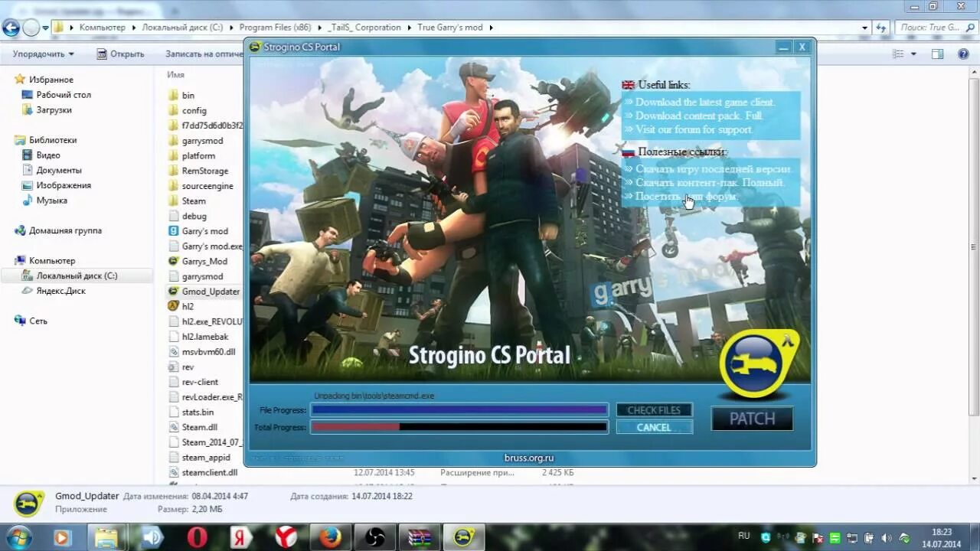The width and height of the screenshot is (980, 551).
Task: Select the Музыка library
Action: [51, 201]
